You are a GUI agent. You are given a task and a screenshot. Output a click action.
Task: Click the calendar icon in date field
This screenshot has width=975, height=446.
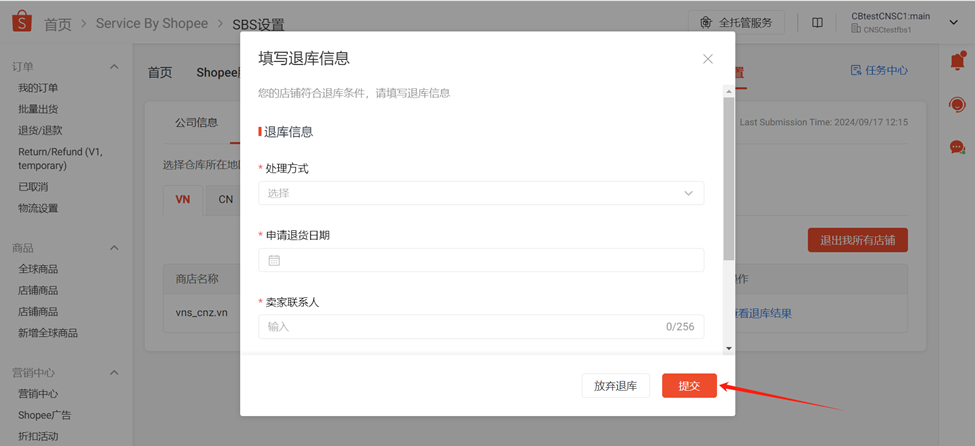274,260
